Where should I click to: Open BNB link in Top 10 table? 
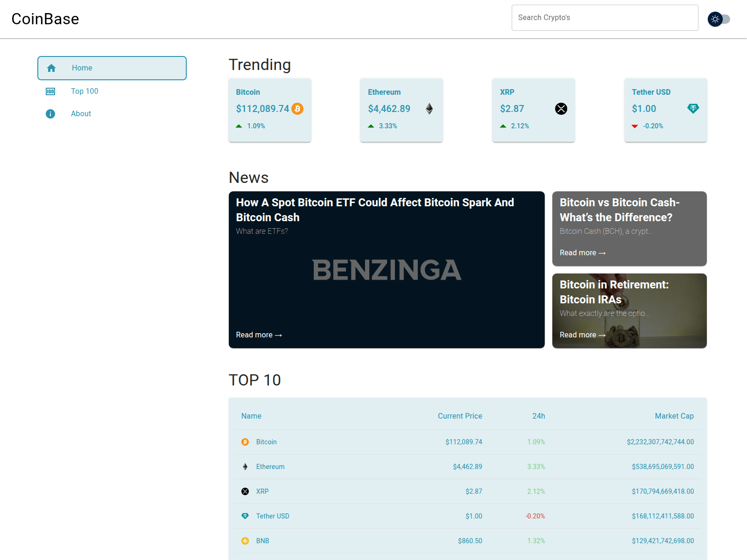(x=263, y=541)
